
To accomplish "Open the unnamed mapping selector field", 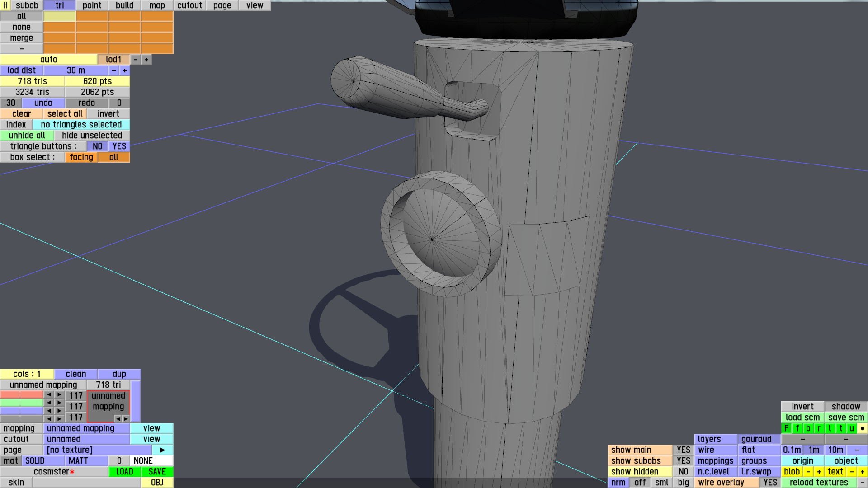I will click(x=87, y=428).
